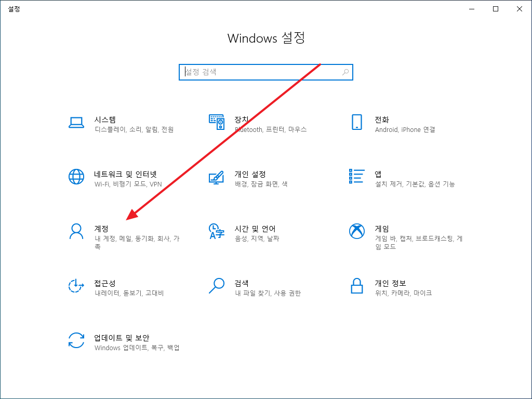Screen dimensions: 532x399
Task: Minimize the 설정 window
Action: click(x=472, y=9)
